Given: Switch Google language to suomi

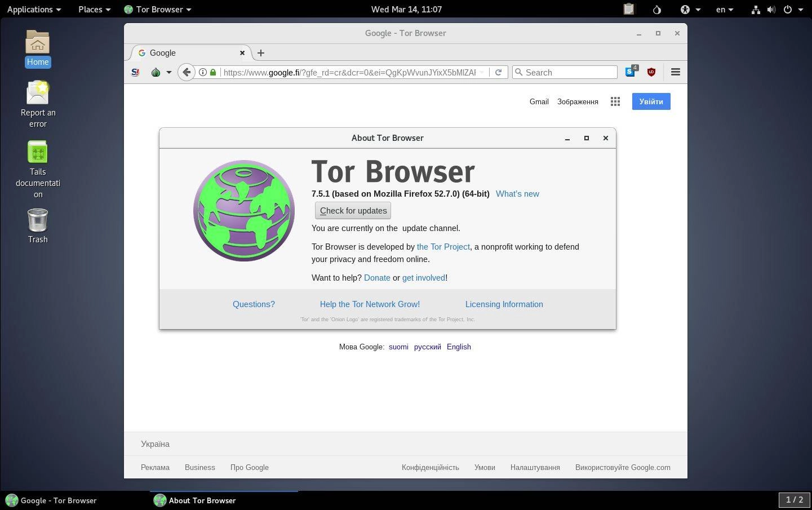Looking at the screenshot, I should pyautogui.click(x=398, y=347).
